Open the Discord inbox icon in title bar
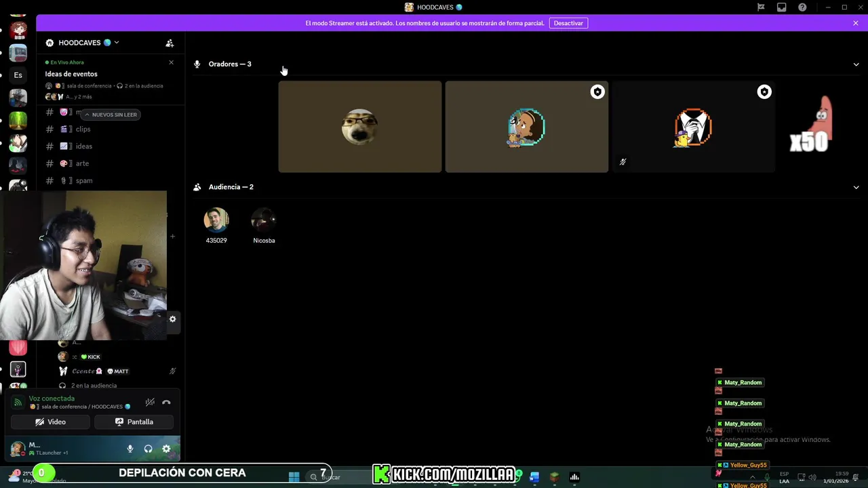Image resolution: width=868 pixels, height=488 pixels. (781, 7)
